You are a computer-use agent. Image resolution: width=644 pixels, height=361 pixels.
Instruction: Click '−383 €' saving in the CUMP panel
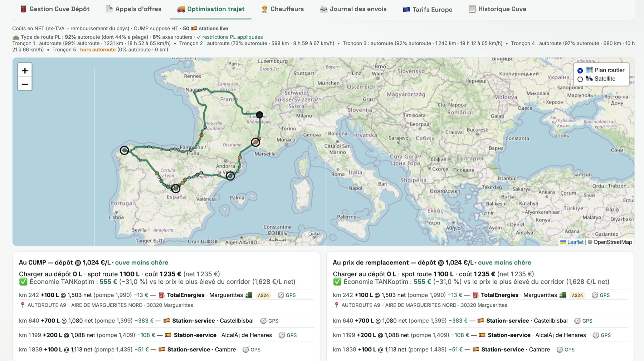tap(144, 321)
